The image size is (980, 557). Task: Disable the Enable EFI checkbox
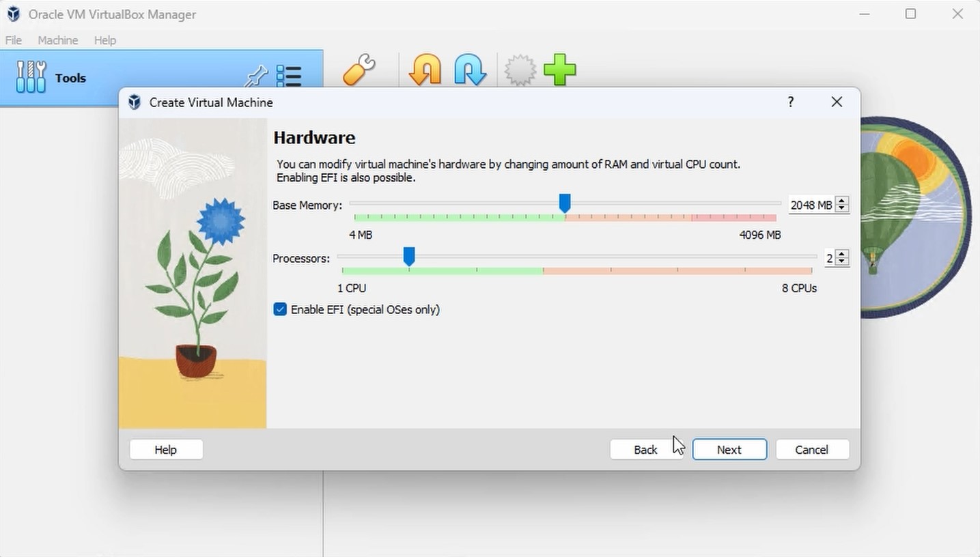pyautogui.click(x=279, y=309)
